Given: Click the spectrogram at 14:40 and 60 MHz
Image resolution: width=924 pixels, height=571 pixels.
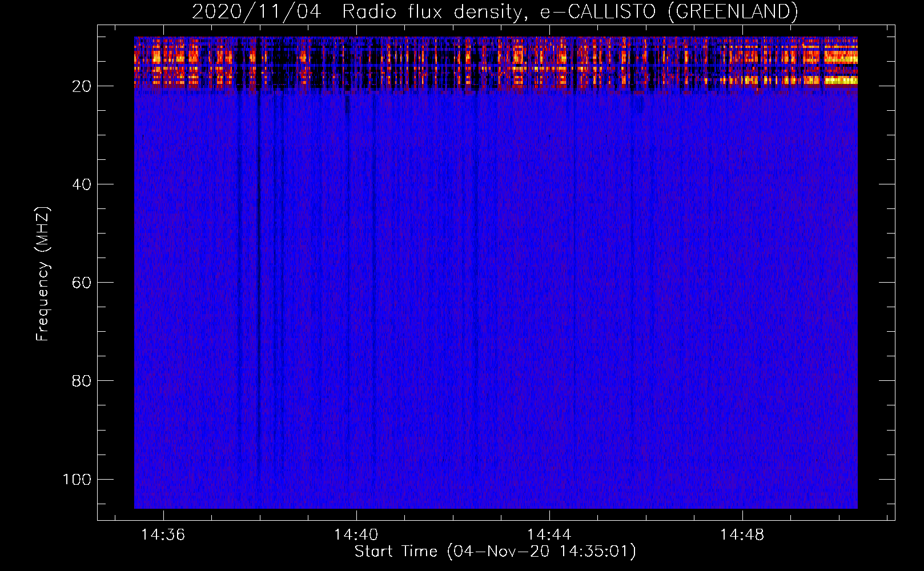Looking at the screenshot, I should pyautogui.click(x=356, y=282).
